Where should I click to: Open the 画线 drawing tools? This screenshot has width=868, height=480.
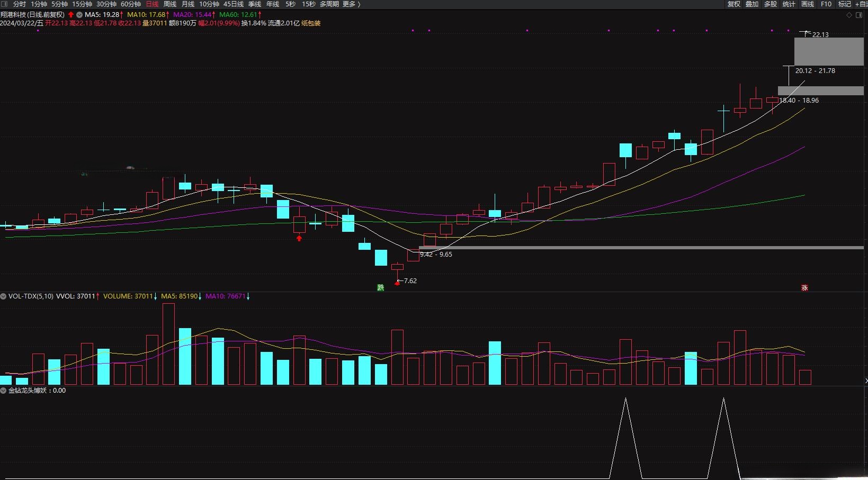tap(808, 4)
